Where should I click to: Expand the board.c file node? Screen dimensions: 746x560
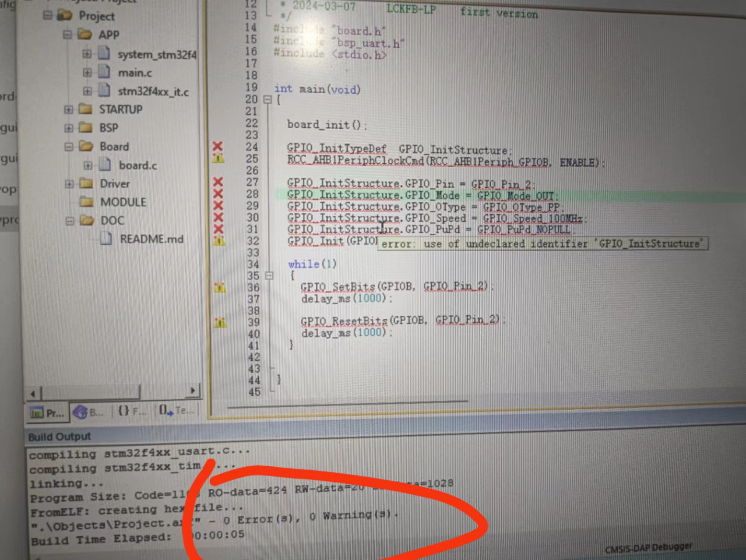click(x=88, y=166)
